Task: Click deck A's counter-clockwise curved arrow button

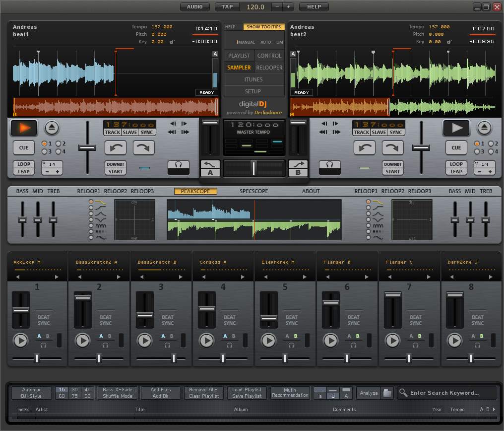Action: point(116,147)
